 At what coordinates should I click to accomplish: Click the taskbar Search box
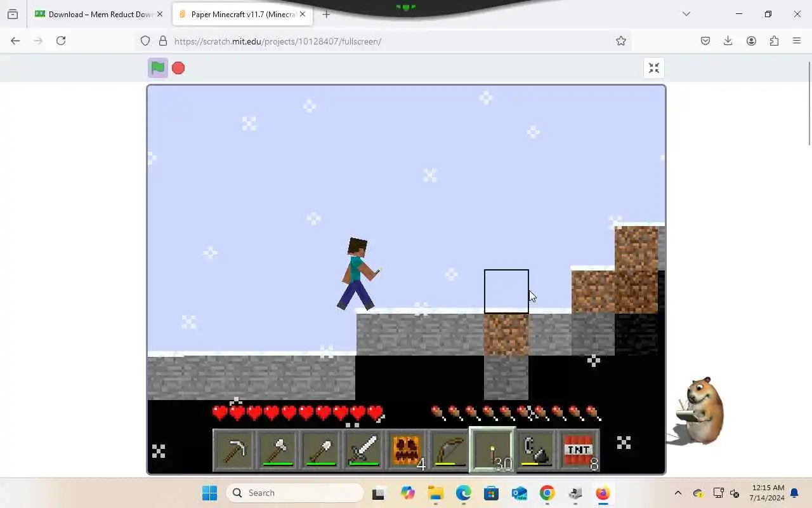(295, 493)
